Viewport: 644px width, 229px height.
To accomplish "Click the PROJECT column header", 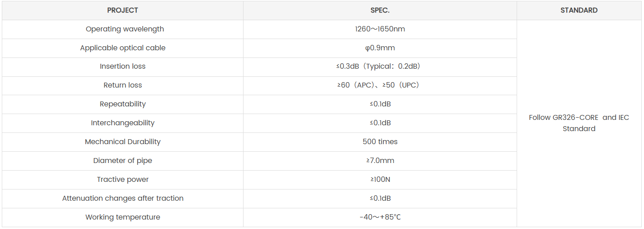I will (x=122, y=10).
